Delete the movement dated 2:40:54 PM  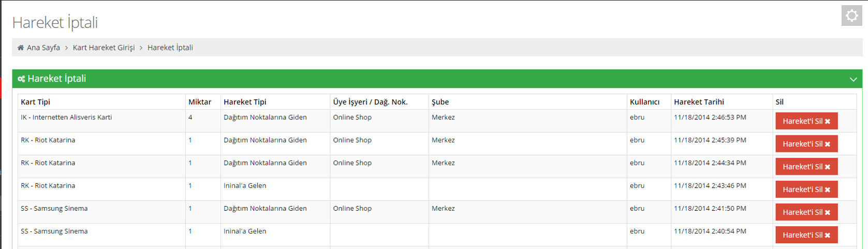pyautogui.click(x=806, y=235)
